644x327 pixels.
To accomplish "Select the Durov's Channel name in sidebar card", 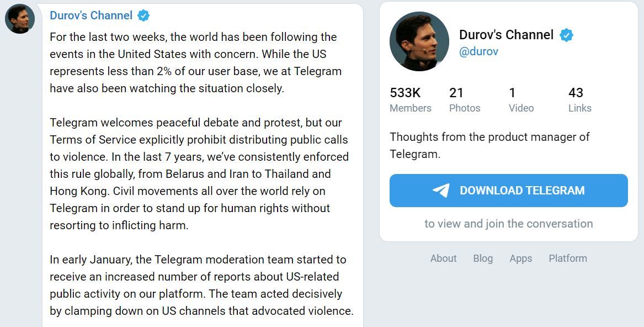I will 505,34.
